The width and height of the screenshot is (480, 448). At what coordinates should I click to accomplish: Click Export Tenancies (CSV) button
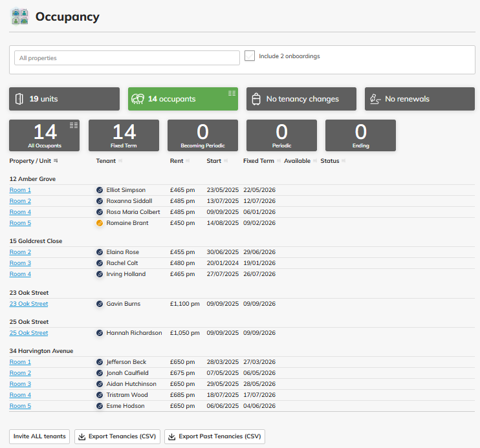[118, 436]
